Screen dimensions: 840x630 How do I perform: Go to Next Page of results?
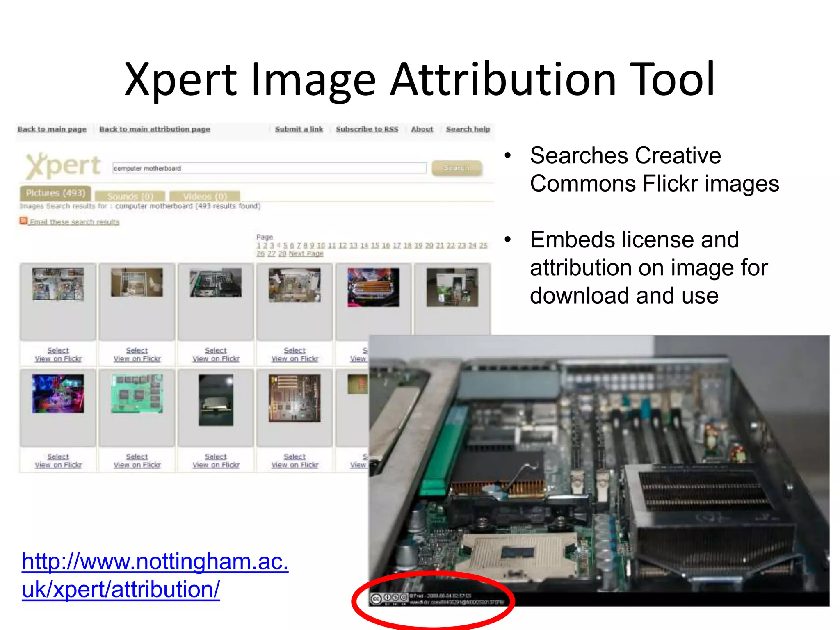pos(306,254)
